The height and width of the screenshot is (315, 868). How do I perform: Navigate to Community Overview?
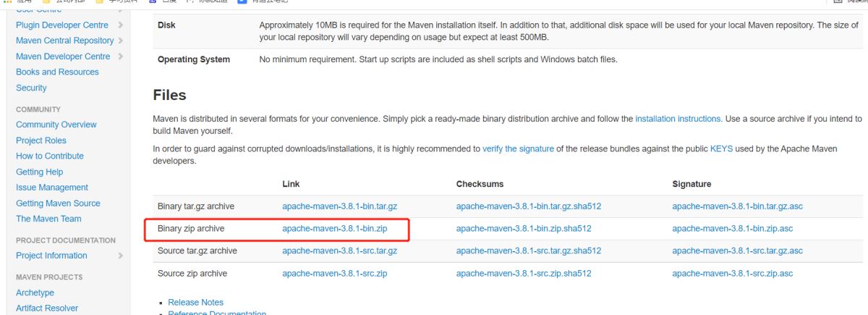(x=56, y=125)
